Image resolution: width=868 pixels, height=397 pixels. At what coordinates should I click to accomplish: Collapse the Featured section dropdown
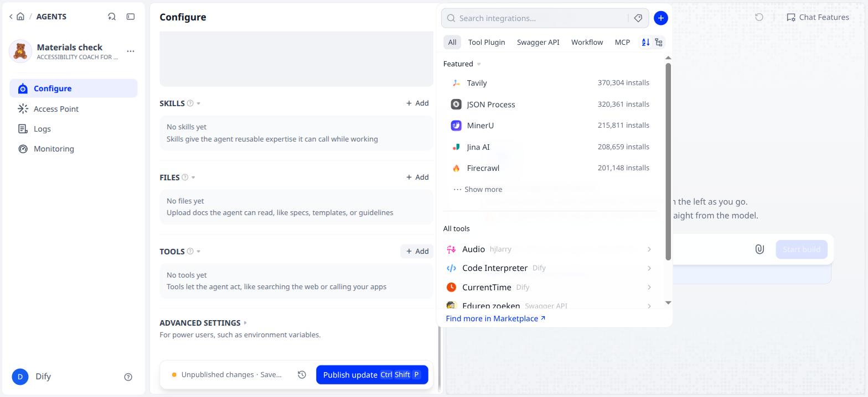point(479,64)
